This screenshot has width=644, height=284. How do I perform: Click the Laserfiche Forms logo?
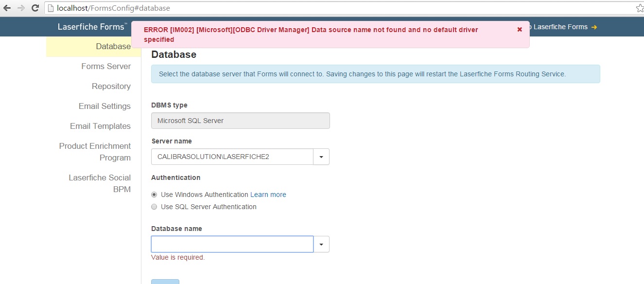[92, 27]
